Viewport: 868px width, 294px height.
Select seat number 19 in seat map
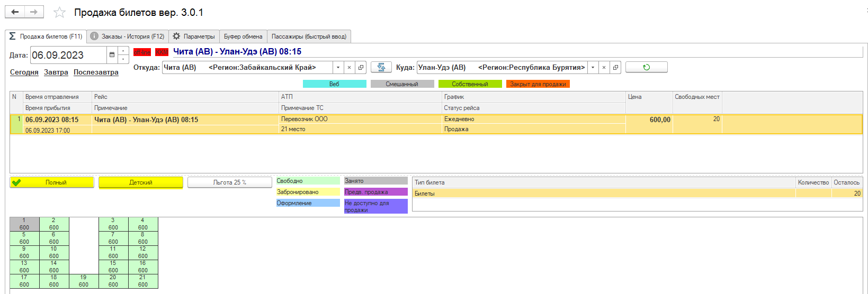click(84, 281)
